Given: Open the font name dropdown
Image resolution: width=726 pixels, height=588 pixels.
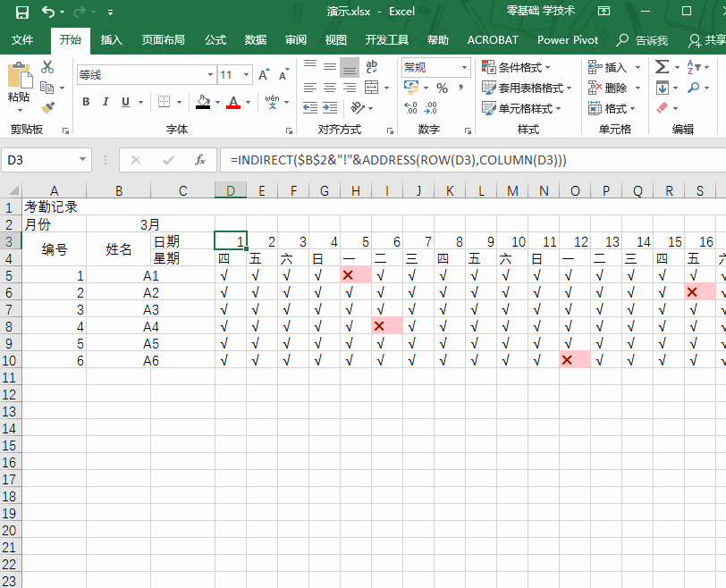Looking at the screenshot, I should click(210, 75).
